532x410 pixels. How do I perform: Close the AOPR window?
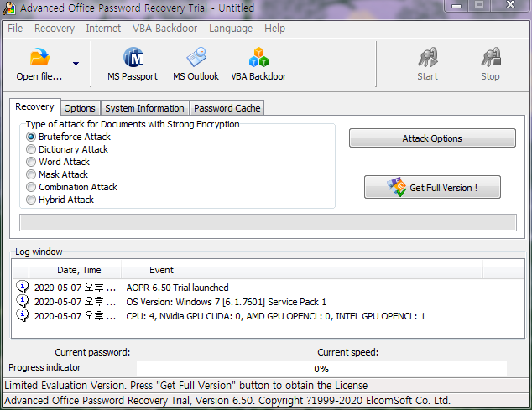pyautogui.click(x=510, y=5)
